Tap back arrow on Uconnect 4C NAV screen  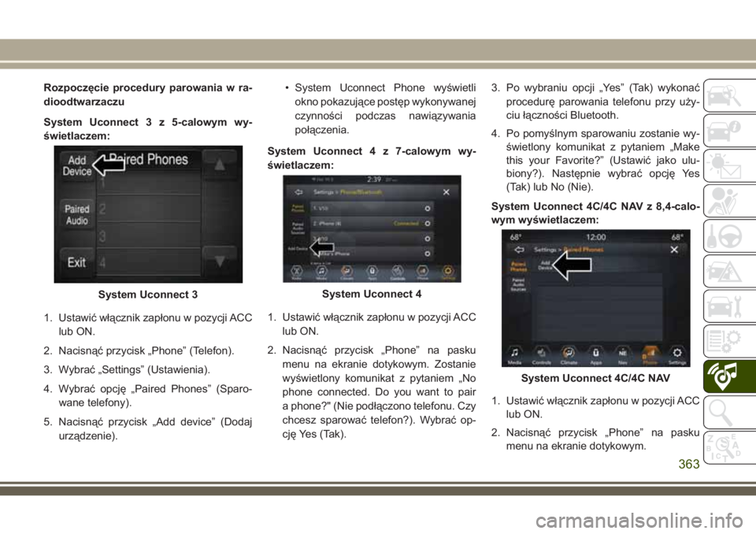pos(519,250)
